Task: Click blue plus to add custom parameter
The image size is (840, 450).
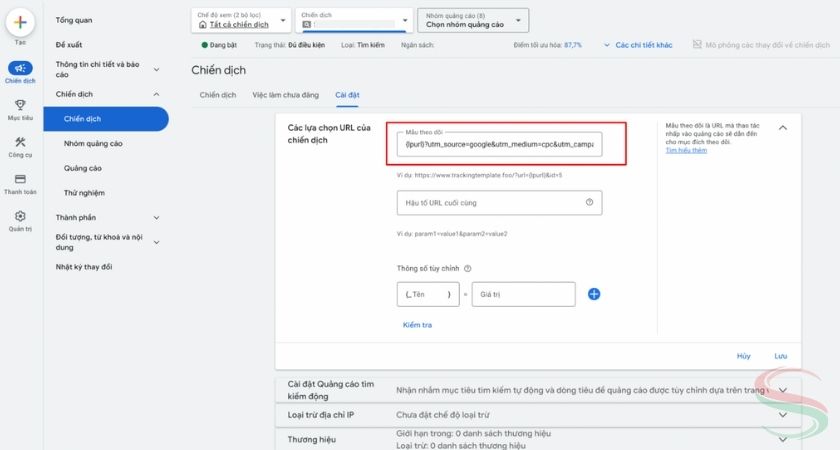Action: 593,294
